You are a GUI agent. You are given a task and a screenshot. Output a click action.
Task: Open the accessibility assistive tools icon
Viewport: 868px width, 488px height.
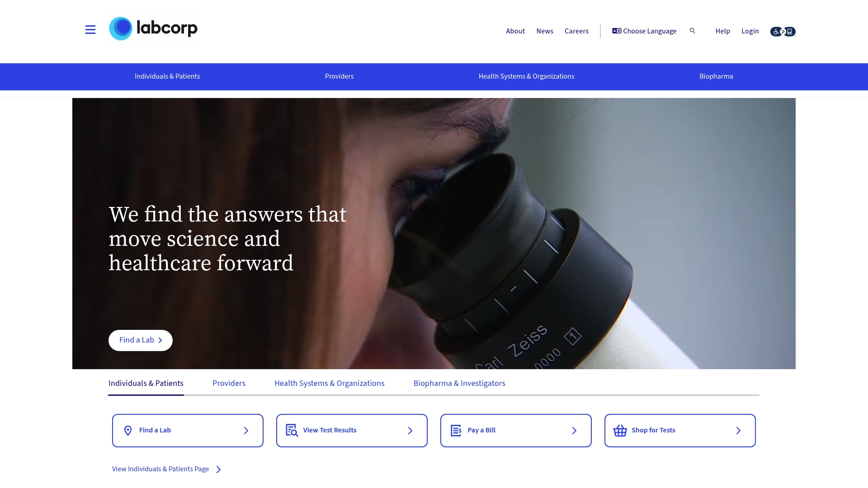click(783, 31)
